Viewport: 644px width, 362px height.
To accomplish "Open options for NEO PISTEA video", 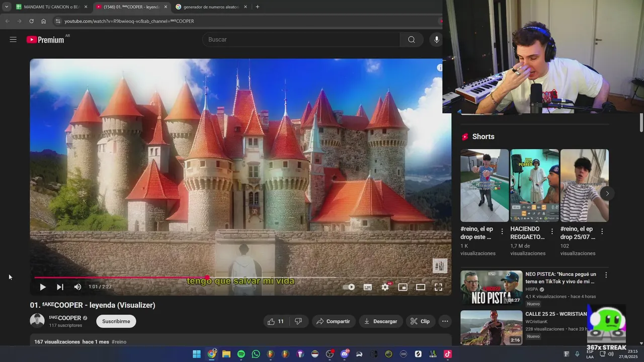I will (x=606, y=275).
